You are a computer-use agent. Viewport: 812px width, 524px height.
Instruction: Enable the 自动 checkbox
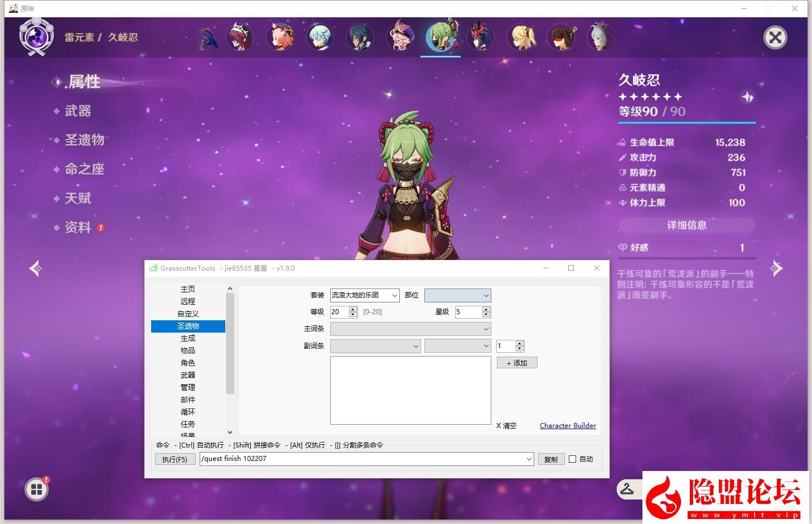pyautogui.click(x=572, y=459)
